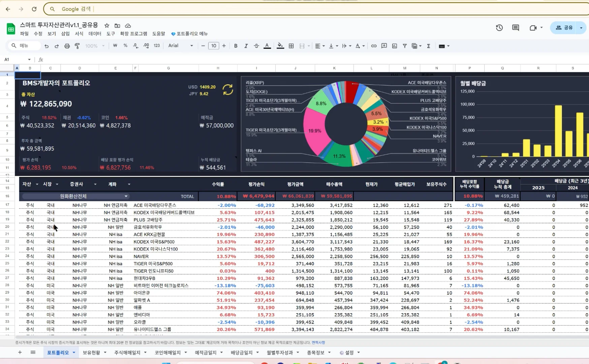This screenshot has width=589, height=364.
Task: Open version history clock icon
Action: click(499, 28)
